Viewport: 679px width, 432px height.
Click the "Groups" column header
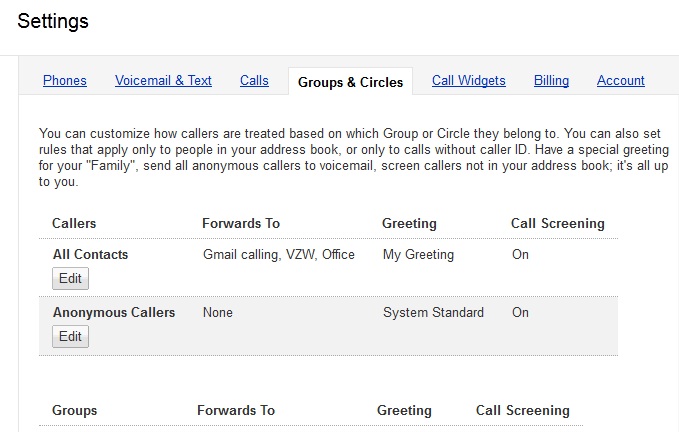click(75, 411)
